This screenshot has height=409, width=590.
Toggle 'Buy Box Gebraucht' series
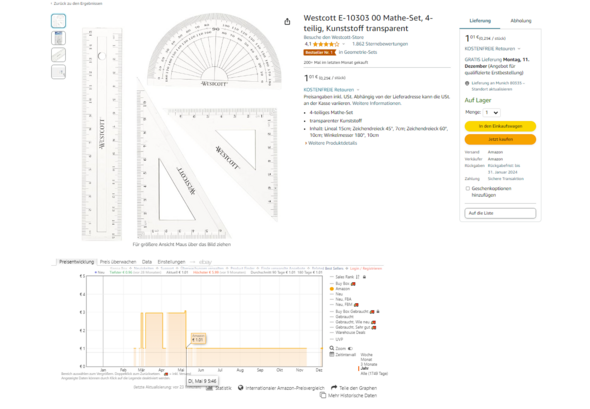pos(351,312)
